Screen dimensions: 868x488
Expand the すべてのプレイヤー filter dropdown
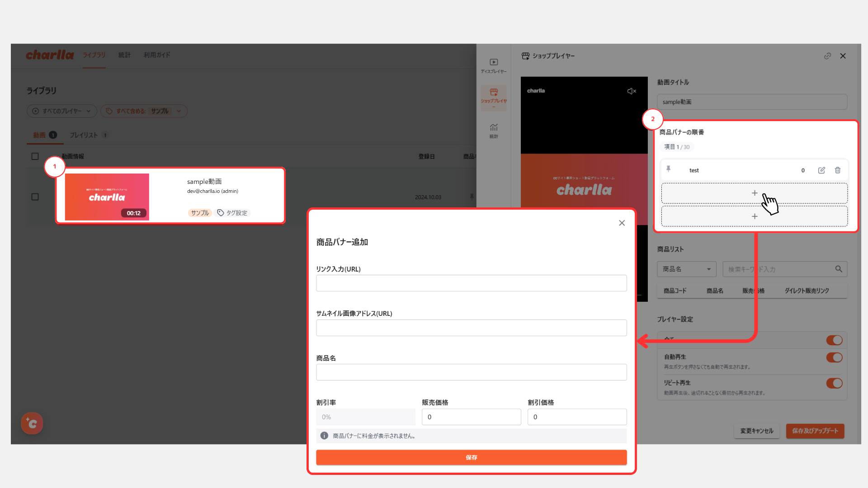tap(61, 111)
